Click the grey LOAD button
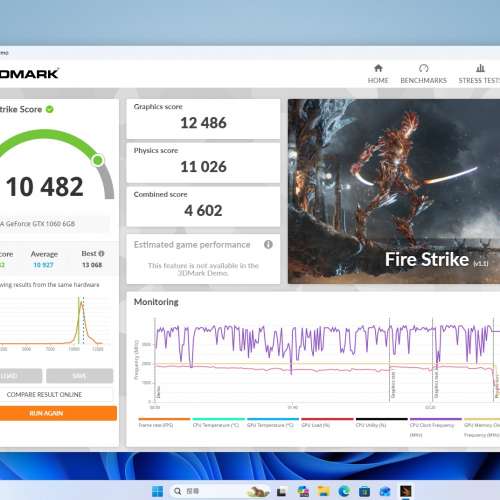Viewport: 500px width, 500px height. pyautogui.click(x=21, y=376)
